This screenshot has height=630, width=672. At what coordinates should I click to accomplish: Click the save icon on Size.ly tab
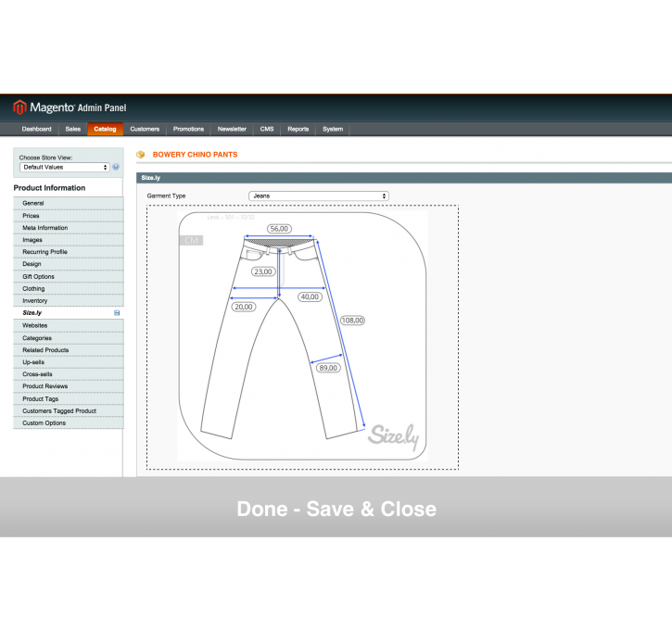tap(117, 313)
